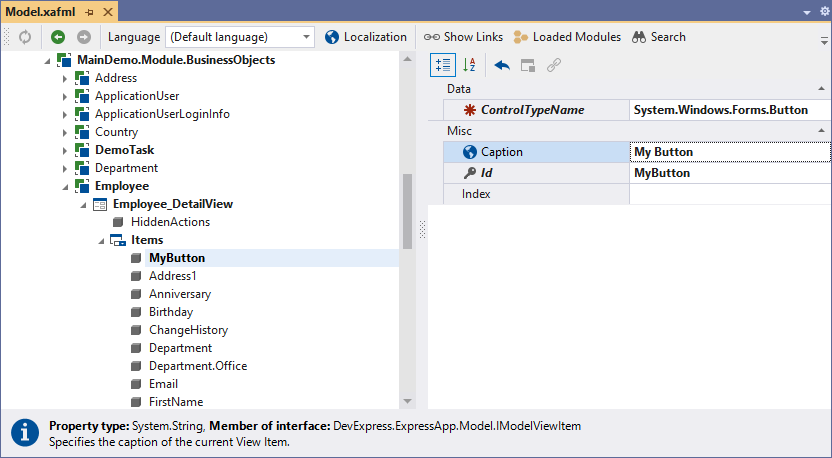Image resolution: width=832 pixels, height=458 pixels.
Task: Collapse the Employee_DetailView node
Action: coord(83,205)
